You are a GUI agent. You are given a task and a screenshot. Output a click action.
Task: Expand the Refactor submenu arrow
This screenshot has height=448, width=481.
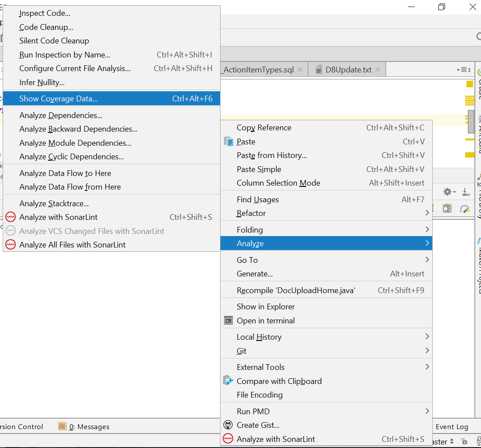click(x=427, y=213)
